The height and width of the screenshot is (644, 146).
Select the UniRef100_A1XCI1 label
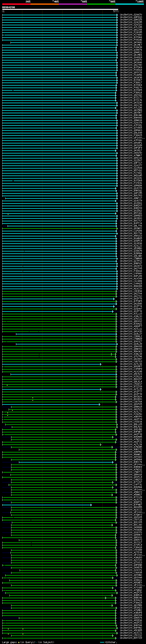pos(131,633)
